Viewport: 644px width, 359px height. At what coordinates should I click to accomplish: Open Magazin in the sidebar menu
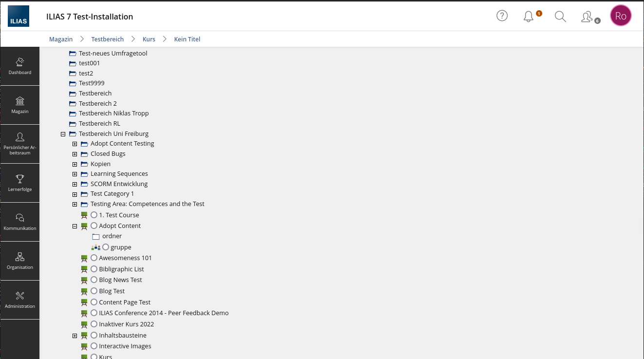(20, 105)
